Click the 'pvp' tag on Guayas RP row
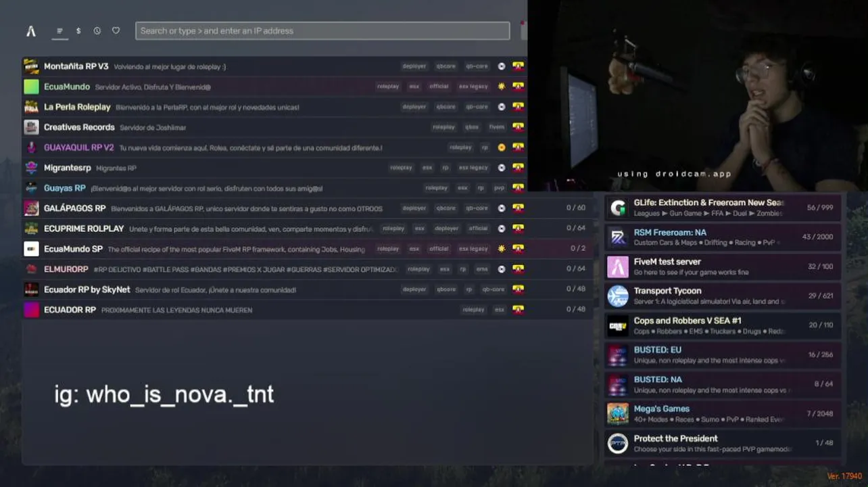868x487 pixels. tap(500, 188)
